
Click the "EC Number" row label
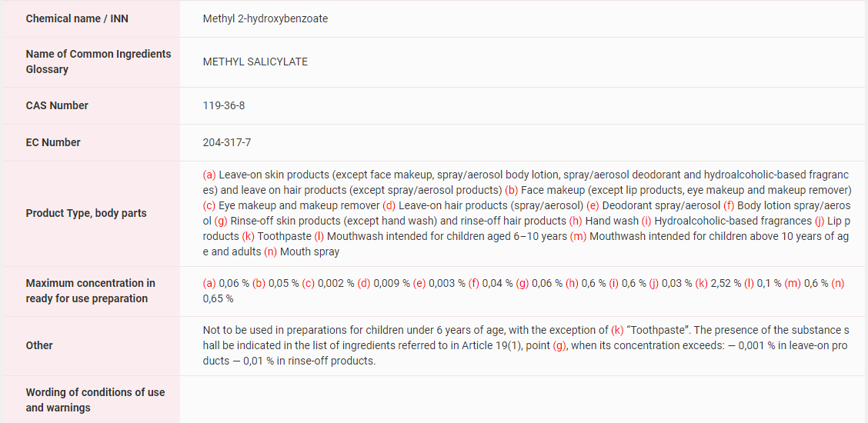tap(53, 142)
